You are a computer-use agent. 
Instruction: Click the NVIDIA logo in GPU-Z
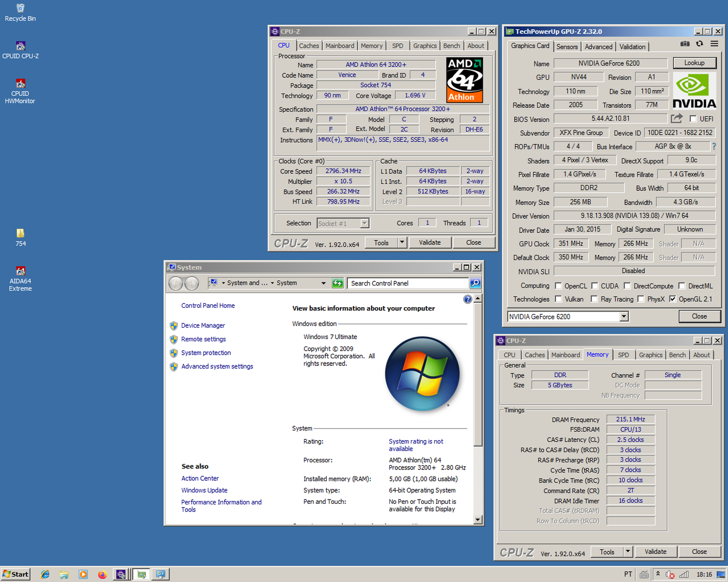pyautogui.click(x=695, y=92)
